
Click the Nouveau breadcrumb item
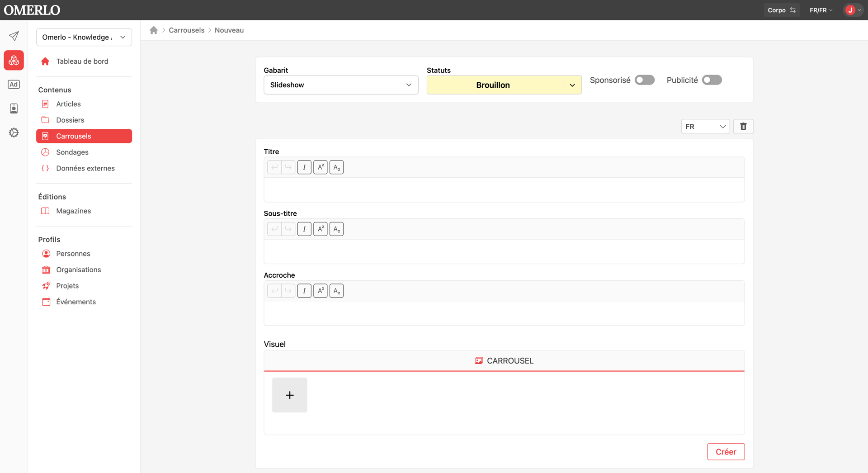pyautogui.click(x=229, y=30)
